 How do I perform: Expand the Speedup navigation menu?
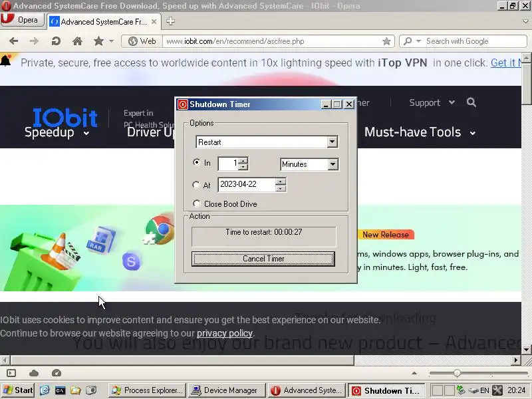[57, 132]
